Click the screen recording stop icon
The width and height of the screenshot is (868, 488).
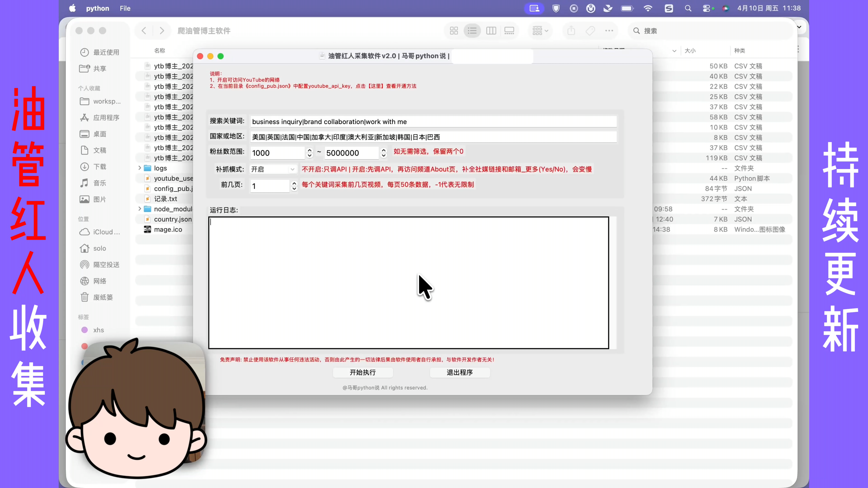(x=573, y=8)
